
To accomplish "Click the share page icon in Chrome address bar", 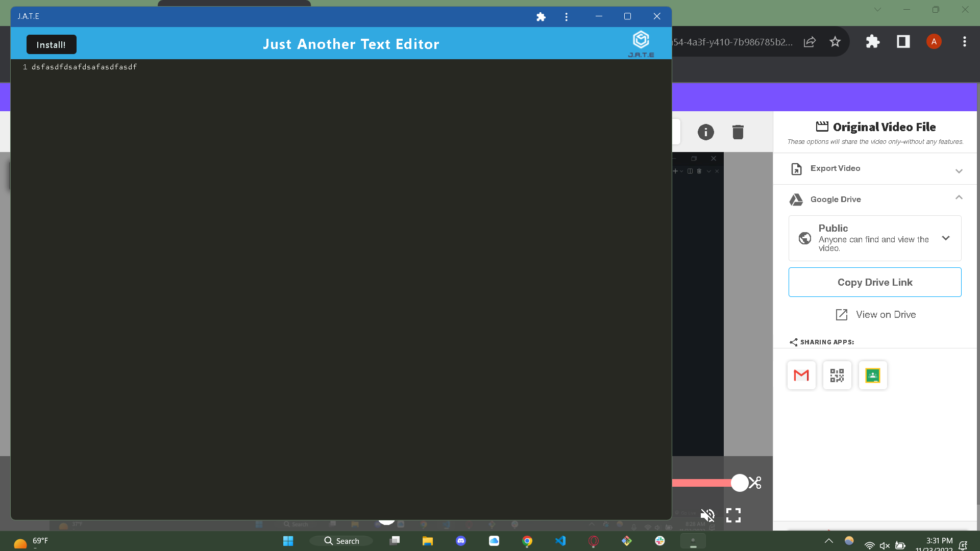I will (x=810, y=42).
